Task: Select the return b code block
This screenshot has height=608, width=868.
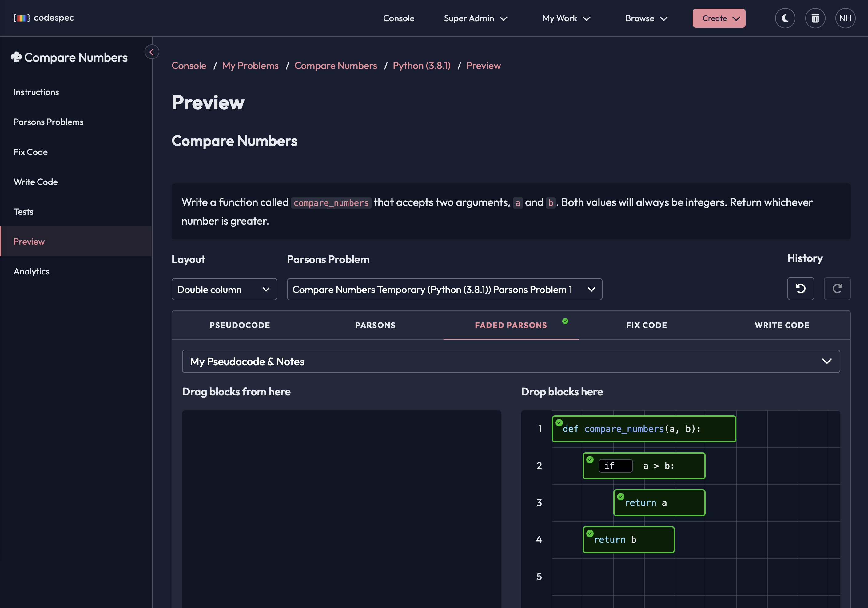Action: pyautogui.click(x=628, y=540)
